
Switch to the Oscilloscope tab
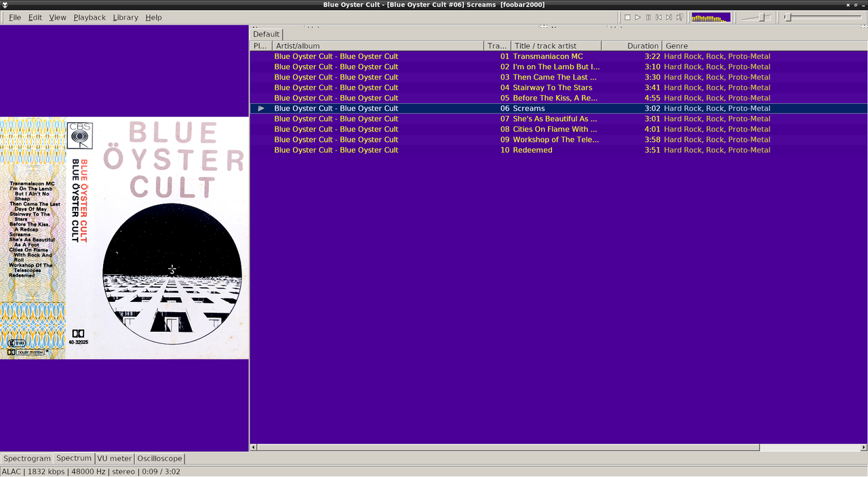pos(159,459)
